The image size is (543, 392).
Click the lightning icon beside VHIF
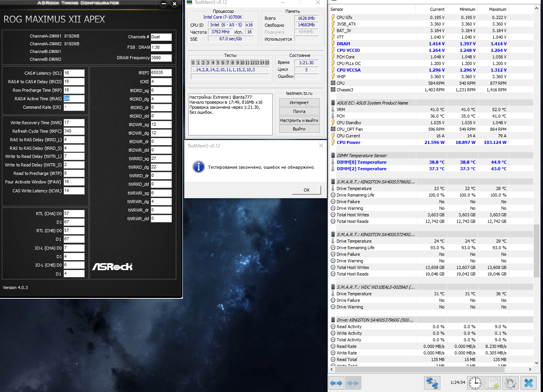coord(333,77)
